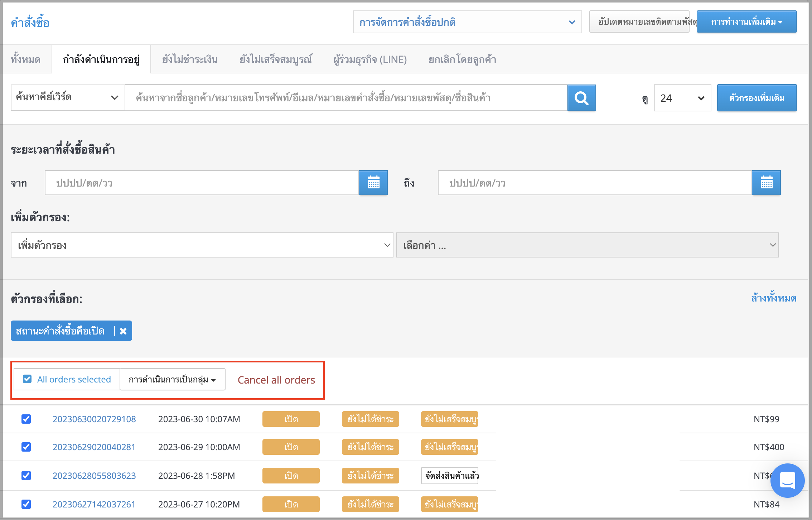The width and height of the screenshot is (812, 520).
Task: Click the NT$99 order total
Action: click(766, 419)
